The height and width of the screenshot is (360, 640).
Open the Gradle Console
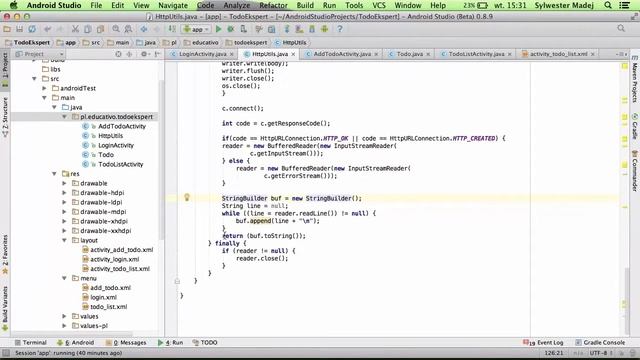click(600, 342)
